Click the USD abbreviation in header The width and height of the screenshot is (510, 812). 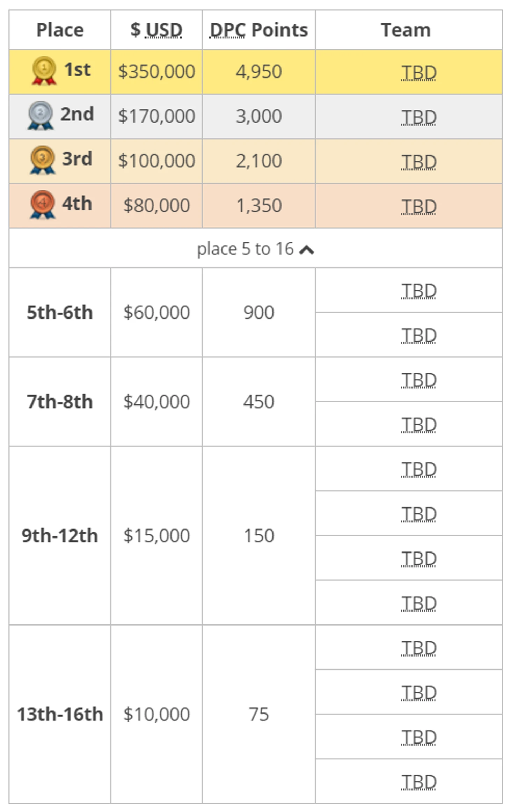pyautogui.click(x=164, y=30)
